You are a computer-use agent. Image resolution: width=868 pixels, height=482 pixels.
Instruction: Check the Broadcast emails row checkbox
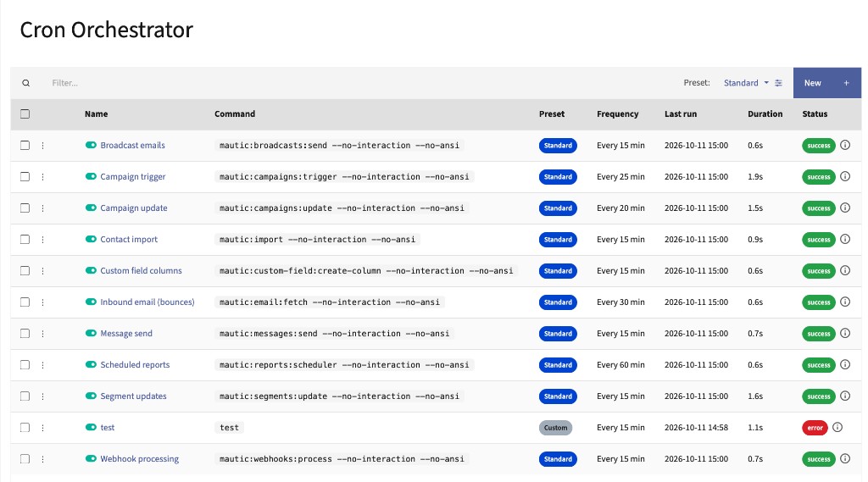[x=25, y=145]
